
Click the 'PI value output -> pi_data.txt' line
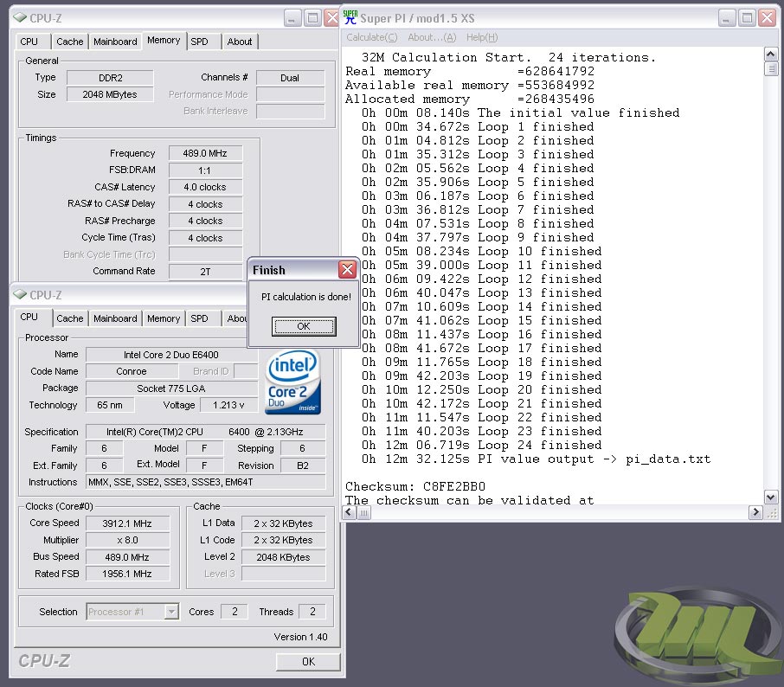pyautogui.click(x=536, y=459)
